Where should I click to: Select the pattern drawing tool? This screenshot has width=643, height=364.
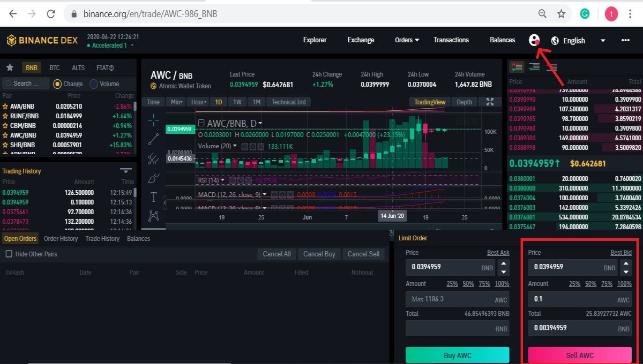(154, 216)
